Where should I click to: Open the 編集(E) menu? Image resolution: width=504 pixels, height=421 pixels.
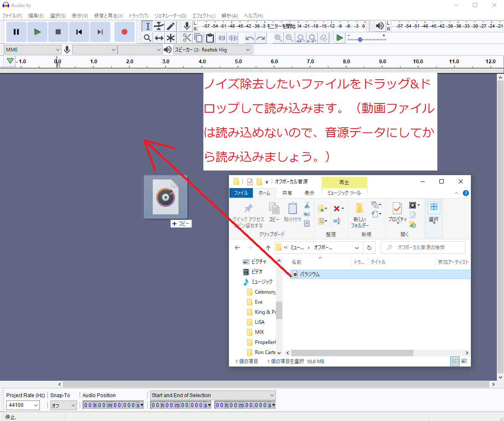click(36, 15)
